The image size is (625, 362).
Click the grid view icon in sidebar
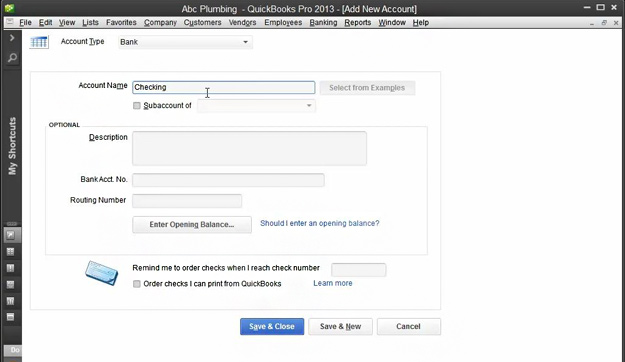pos(10,252)
